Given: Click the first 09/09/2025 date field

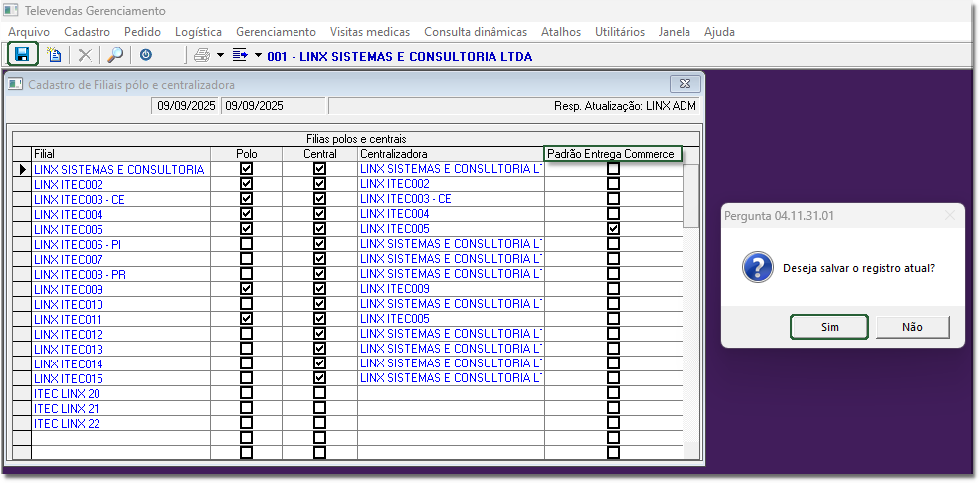Looking at the screenshot, I should [186, 106].
